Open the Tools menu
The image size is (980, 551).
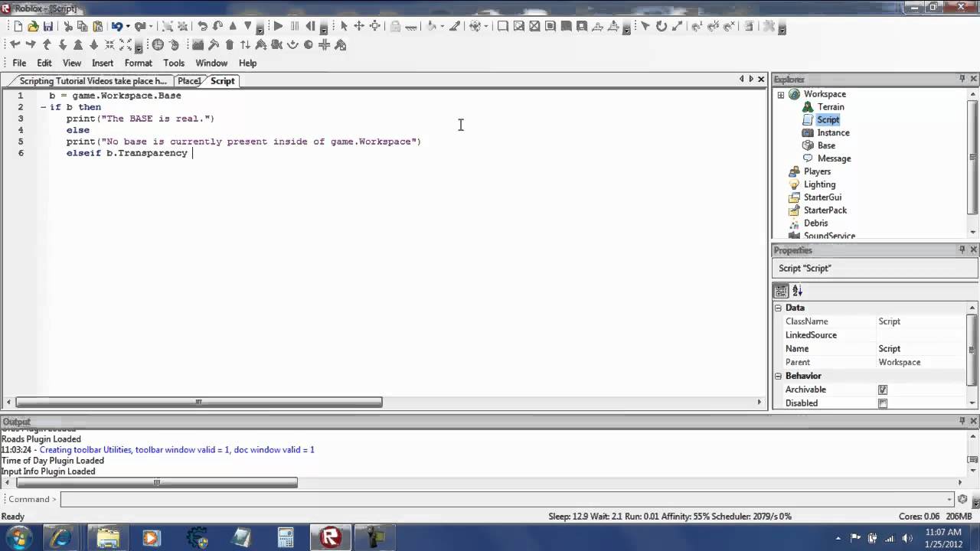click(x=174, y=63)
